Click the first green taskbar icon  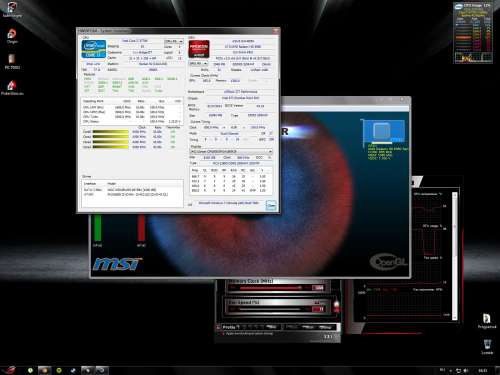30,370
